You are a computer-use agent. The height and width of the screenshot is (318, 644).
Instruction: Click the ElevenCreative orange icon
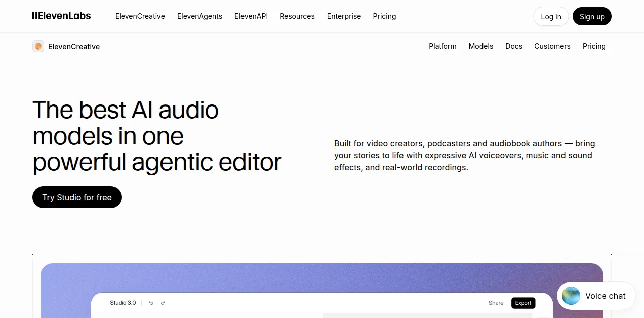tap(38, 46)
